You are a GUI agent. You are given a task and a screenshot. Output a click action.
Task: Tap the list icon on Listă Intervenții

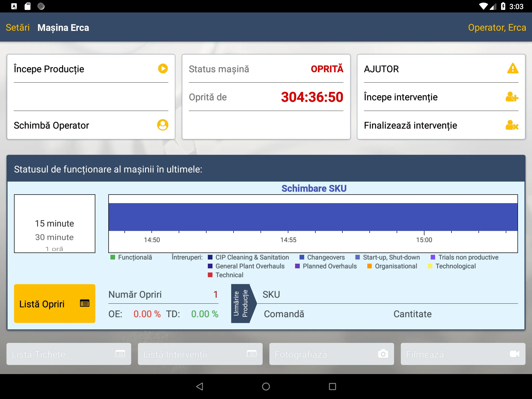251,354
